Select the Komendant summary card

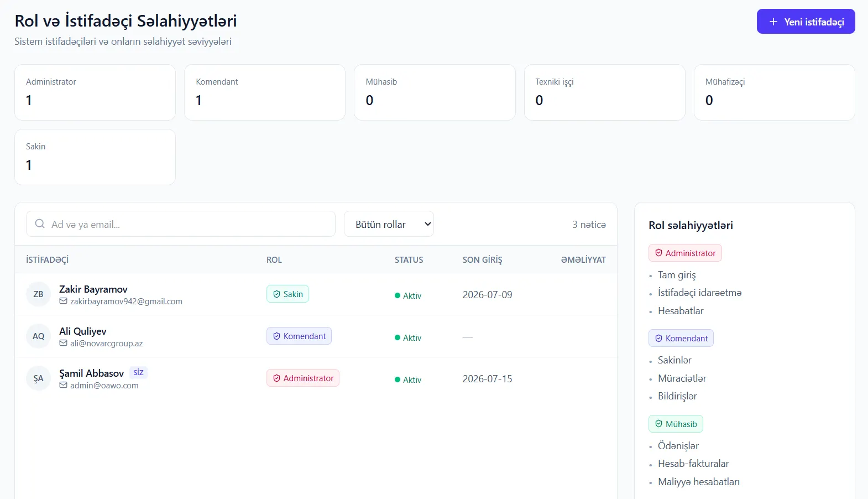pos(265,92)
